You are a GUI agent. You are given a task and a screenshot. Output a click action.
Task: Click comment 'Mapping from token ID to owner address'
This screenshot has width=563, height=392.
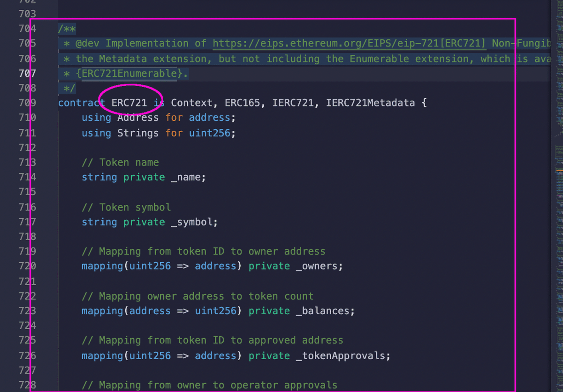[x=204, y=252]
